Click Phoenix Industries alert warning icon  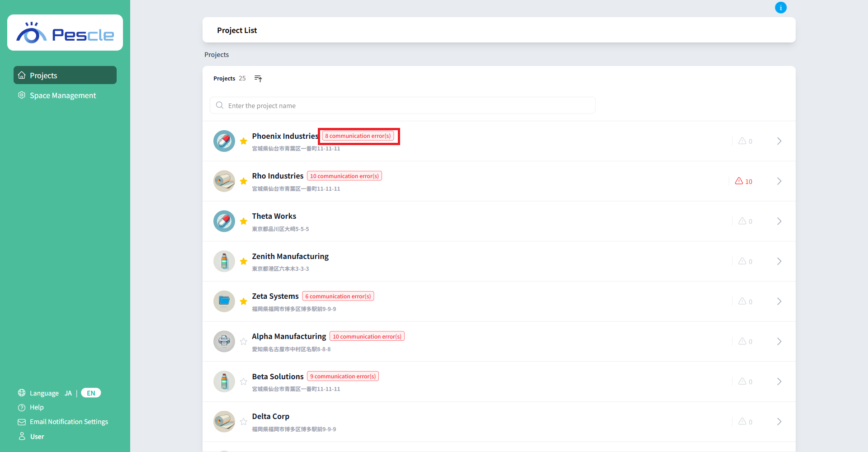(x=742, y=141)
